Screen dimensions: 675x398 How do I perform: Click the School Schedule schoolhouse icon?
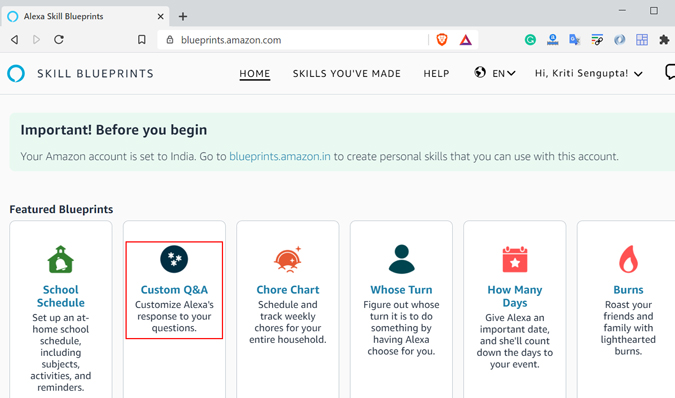pos(61,259)
